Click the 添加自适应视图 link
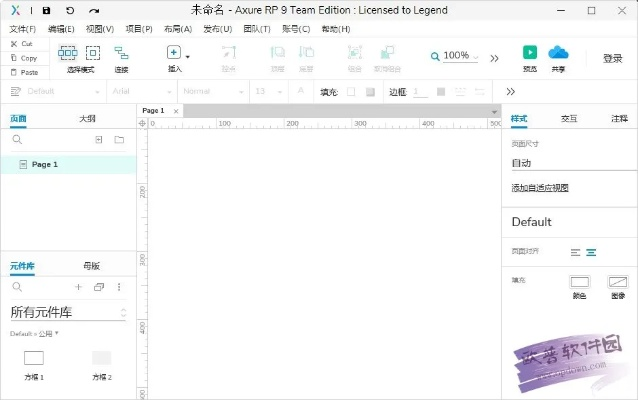 (540, 188)
